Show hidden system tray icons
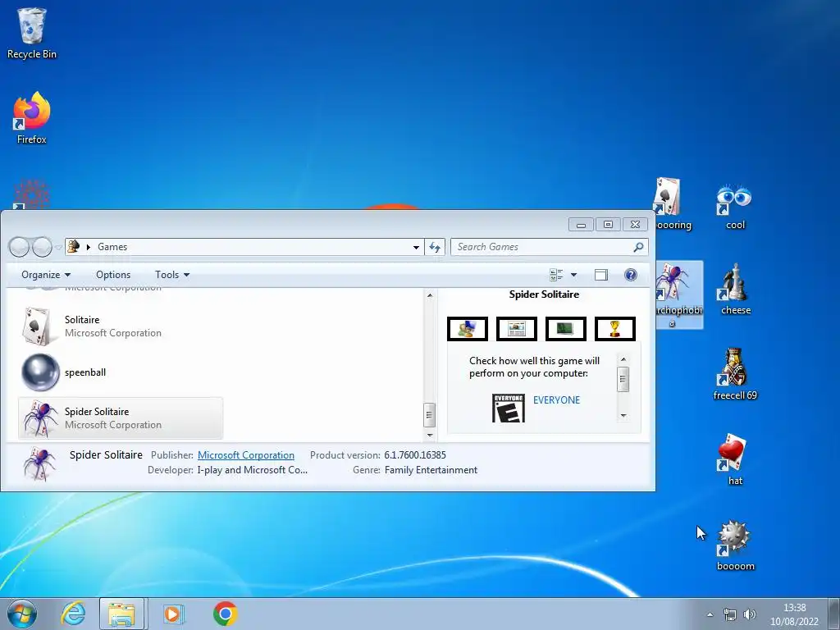 pos(710,614)
